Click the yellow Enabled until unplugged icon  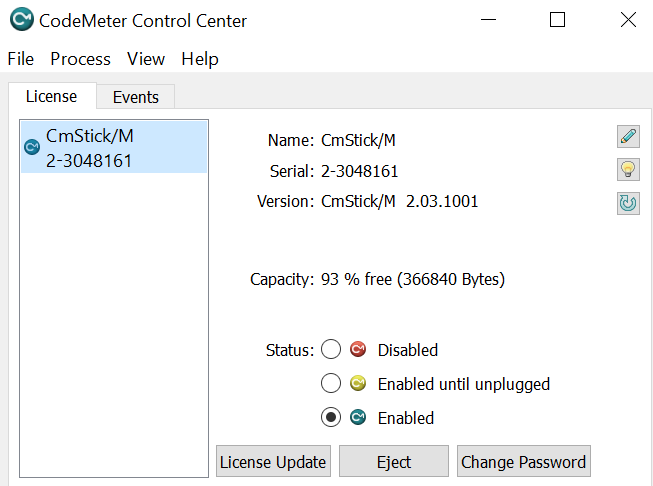[x=358, y=383]
